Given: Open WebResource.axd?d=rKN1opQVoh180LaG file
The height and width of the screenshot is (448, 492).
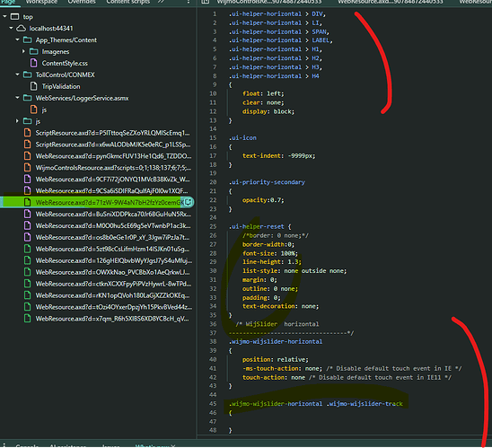Looking at the screenshot, I should tap(112, 295).
